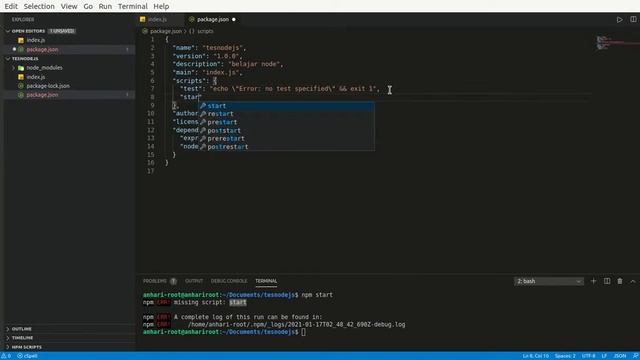This screenshot has height=360, width=640.
Task: Split the terminal panel
Action: [x=607, y=281]
